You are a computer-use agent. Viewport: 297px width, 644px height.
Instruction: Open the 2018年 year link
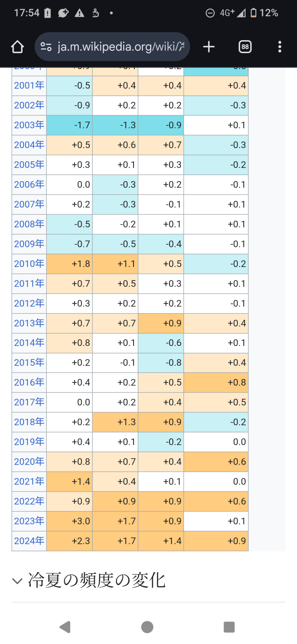coord(29,422)
